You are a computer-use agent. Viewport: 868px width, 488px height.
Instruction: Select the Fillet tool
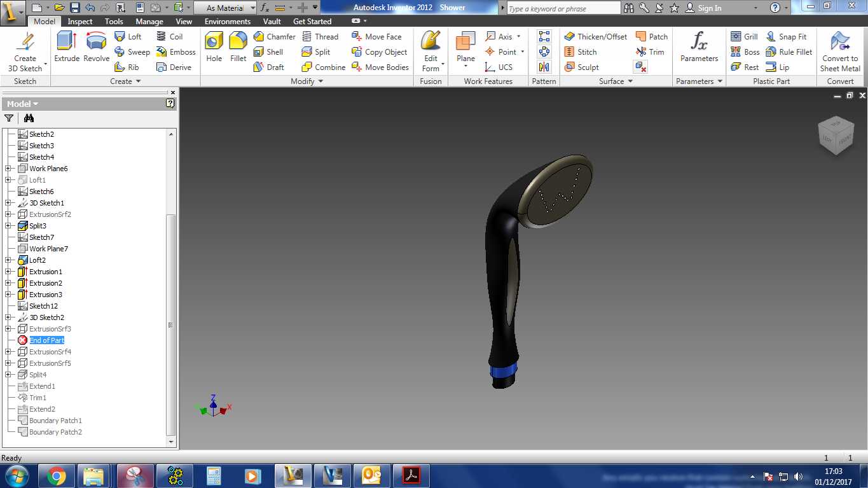coord(238,46)
